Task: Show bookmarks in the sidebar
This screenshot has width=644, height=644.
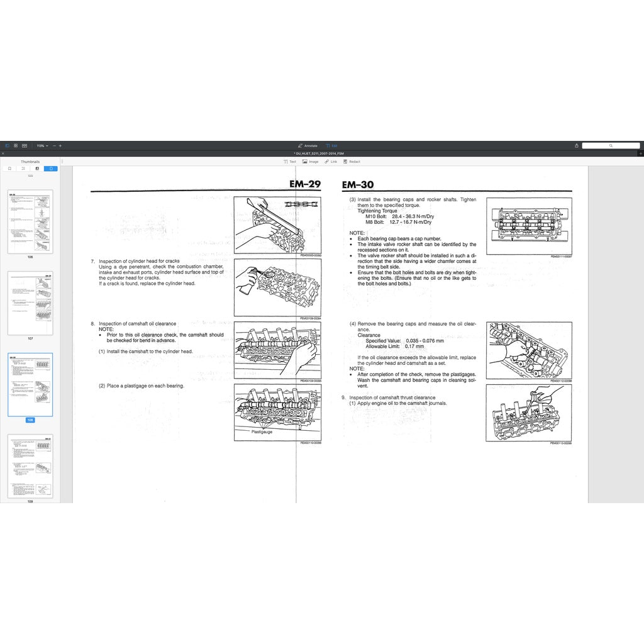Action: pos(9,169)
